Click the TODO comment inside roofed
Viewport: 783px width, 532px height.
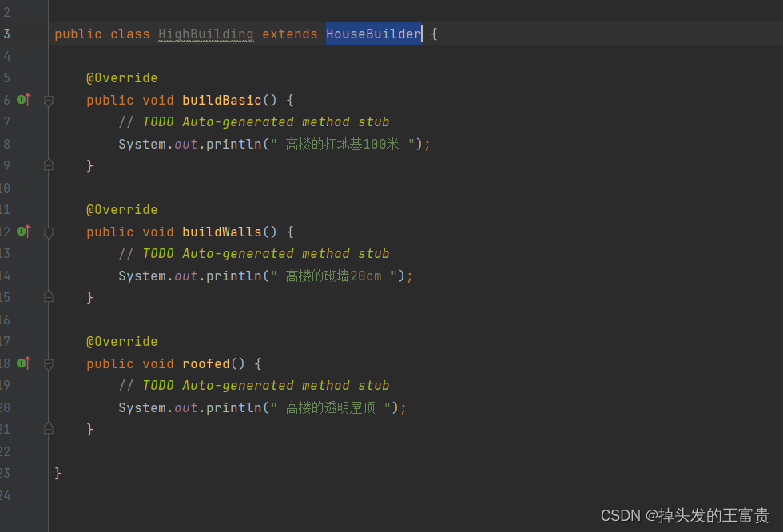(254, 385)
